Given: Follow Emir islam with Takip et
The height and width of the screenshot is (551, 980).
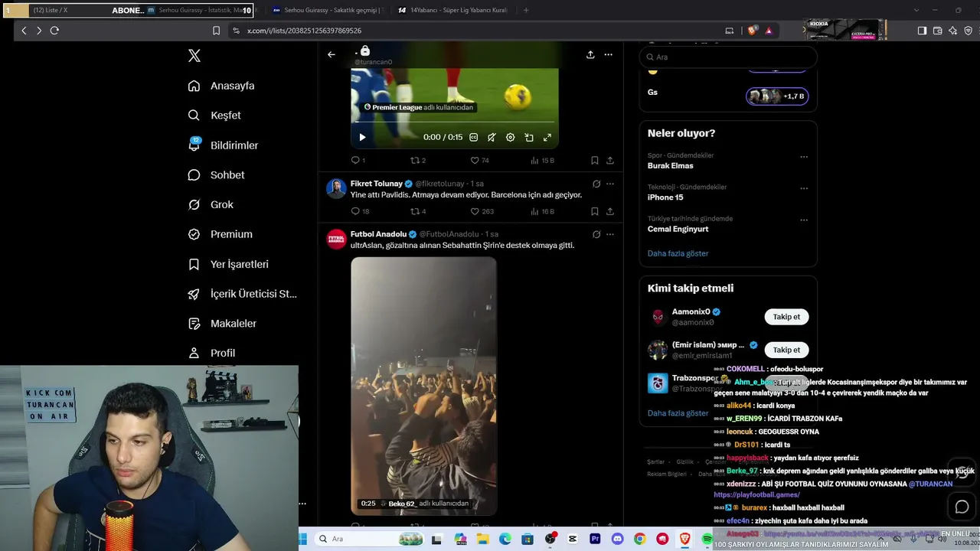Looking at the screenshot, I should pyautogui.click(x=786, y=350).
